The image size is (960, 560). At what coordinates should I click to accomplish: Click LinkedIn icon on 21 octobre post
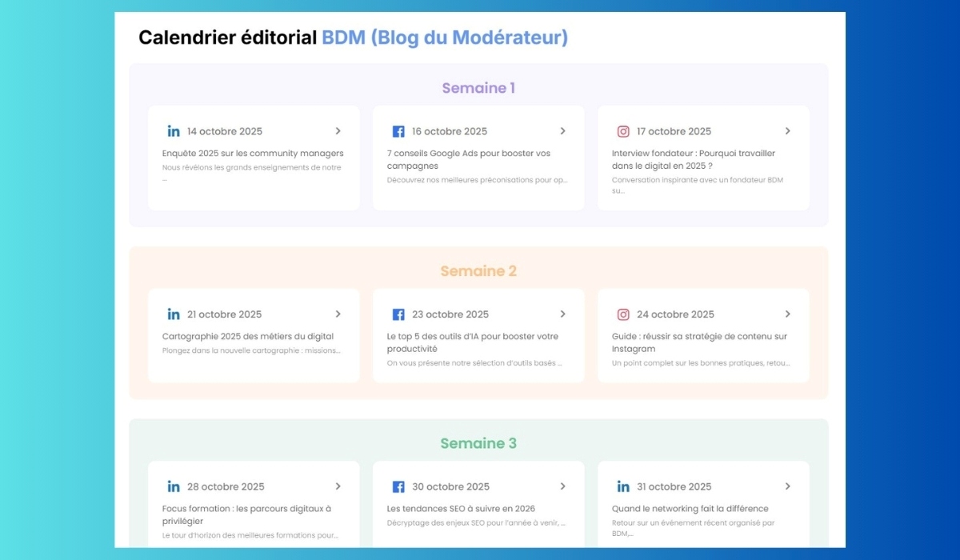pyautogui.click(x=174, y=314)
